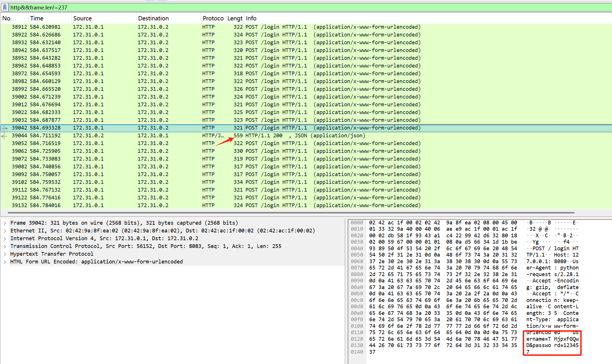The image size is (612, 364).
Task: Expand the Ethernet II details
Action: coord(5,231)
